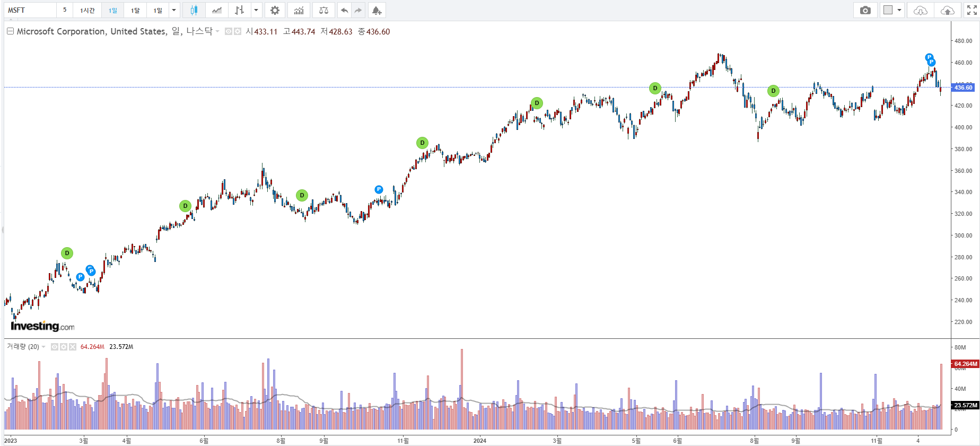The image size is (980, 446).
Task: Hide the 거래량 volume indicator
Action: click(x=55, y=347)
